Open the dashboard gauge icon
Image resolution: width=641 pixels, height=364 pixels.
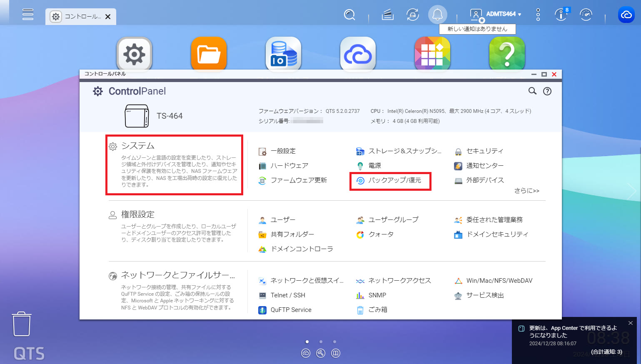(586, 15)
